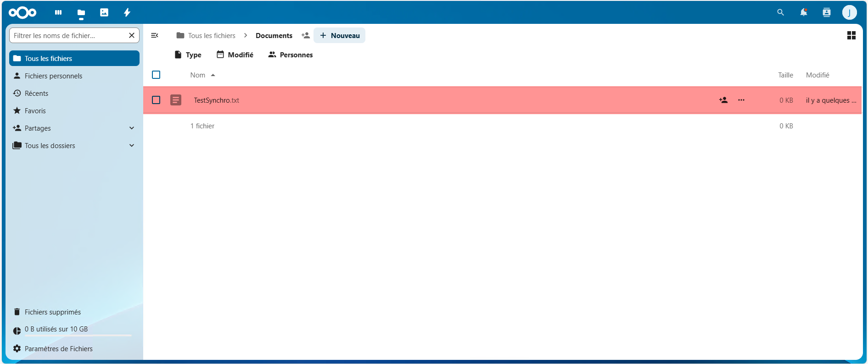Click the Nouveau button
The image size is (868, 364).
[340, 35]
